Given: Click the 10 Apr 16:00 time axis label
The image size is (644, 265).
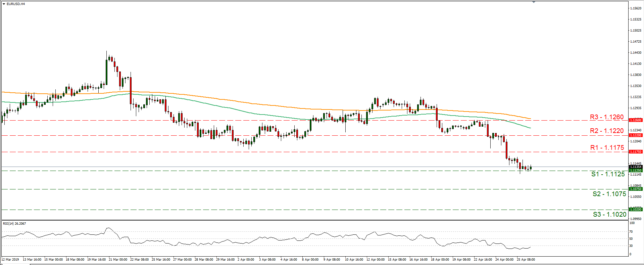Looking at the screenshot, I should point(354,260).
